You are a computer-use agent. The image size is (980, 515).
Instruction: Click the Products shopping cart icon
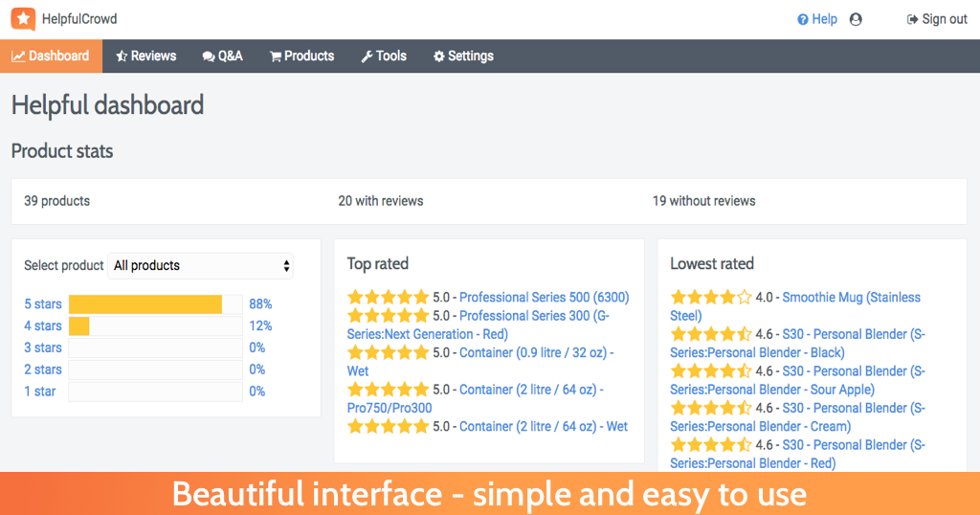tap(275, 56)
